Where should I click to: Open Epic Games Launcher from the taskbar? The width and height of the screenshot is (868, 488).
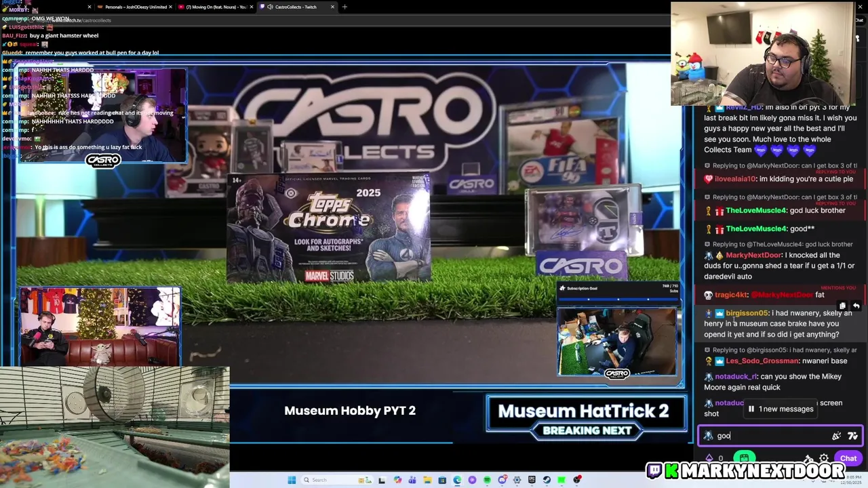532,480
